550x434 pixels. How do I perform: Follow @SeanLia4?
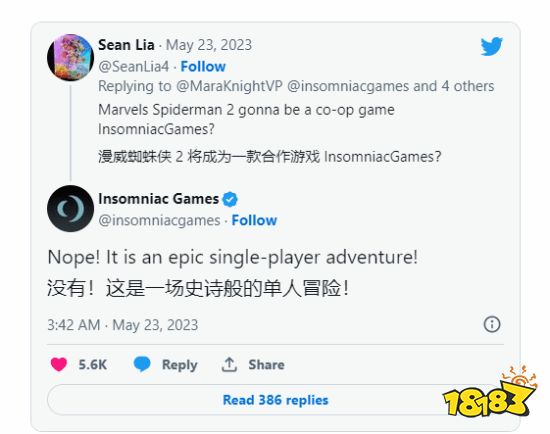203,66
